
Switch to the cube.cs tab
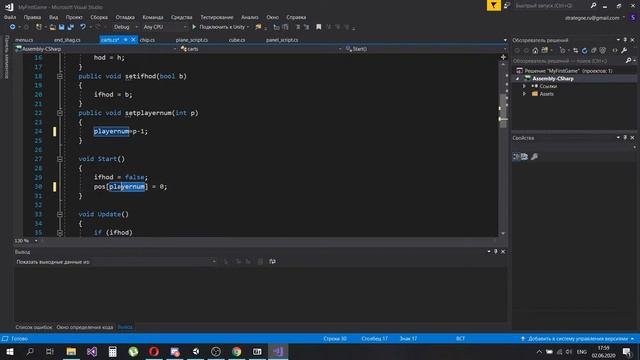tap(237, 40)
